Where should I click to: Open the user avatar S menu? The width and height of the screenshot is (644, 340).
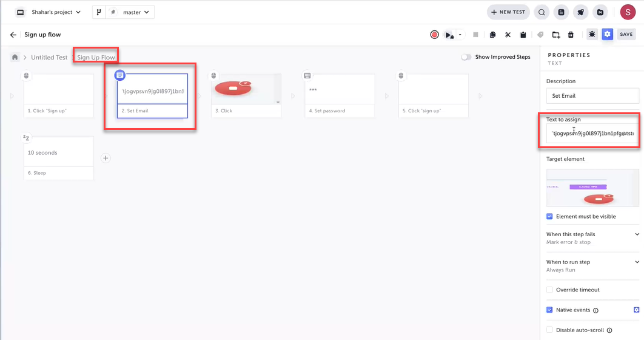[x=628, y=12]
